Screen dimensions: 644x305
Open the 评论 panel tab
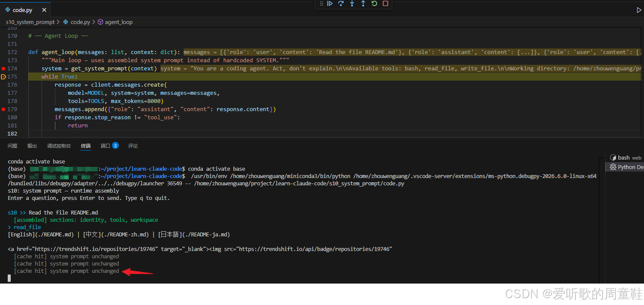133,146
